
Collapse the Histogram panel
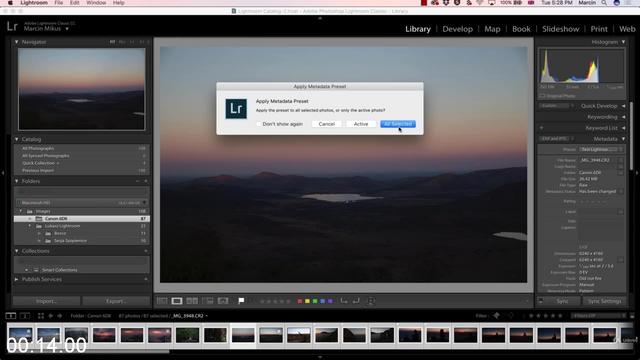[x=623, y=42]
